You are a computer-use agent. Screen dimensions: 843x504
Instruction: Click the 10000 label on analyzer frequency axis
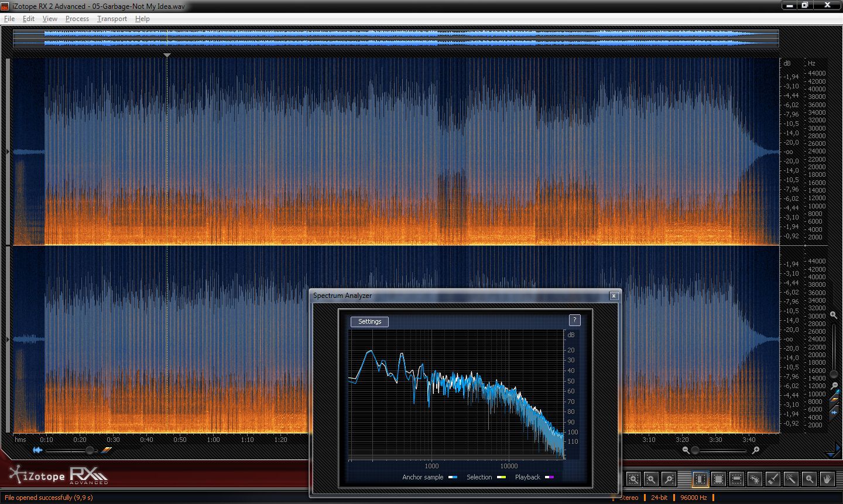[509, 466]
